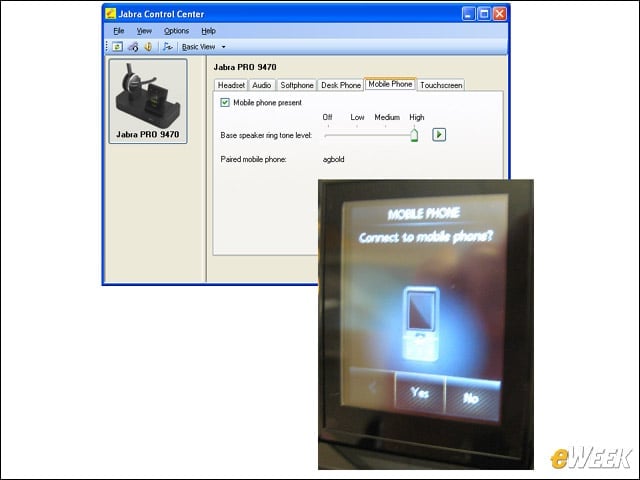
Task: Close the Jabra Control Center window
Action: (500, 14)
